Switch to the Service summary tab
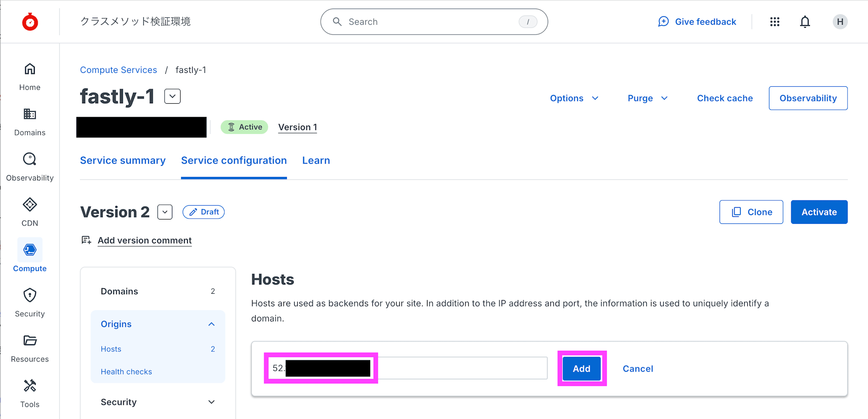The width and height of the screenshot is (868, 419). [x=123, y=160]
